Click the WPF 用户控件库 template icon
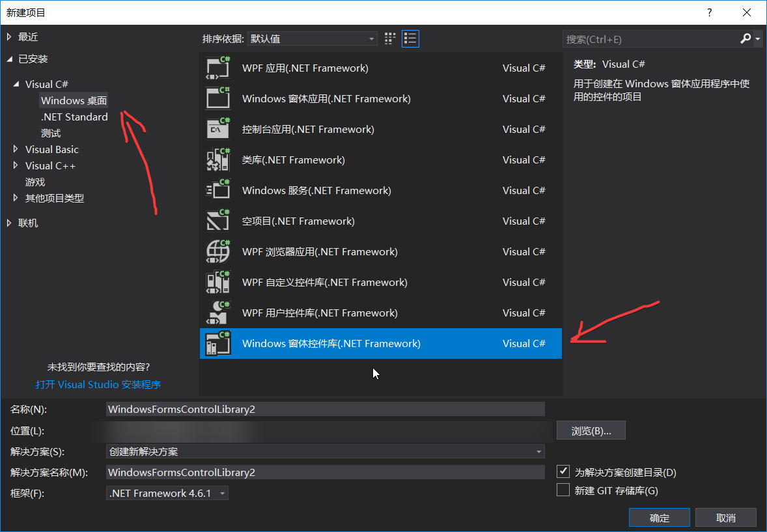Image resolution: width=767 pixels, height=532 pixels. (x=217, y=313)
